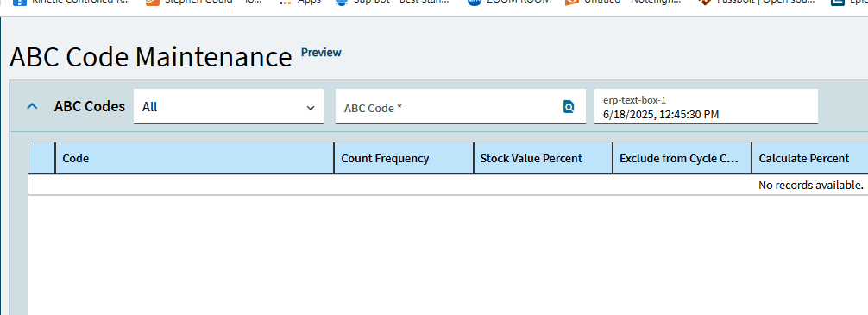Open the All filter dropdown

pyautogui.click(x=228, y=107)
